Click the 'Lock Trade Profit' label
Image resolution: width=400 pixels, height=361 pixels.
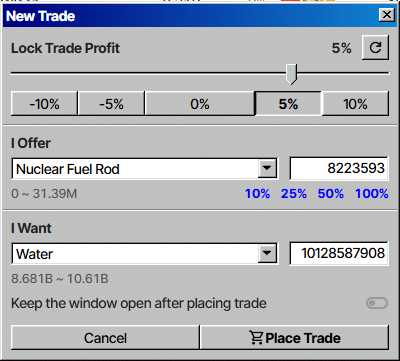(x=65, y=48)
